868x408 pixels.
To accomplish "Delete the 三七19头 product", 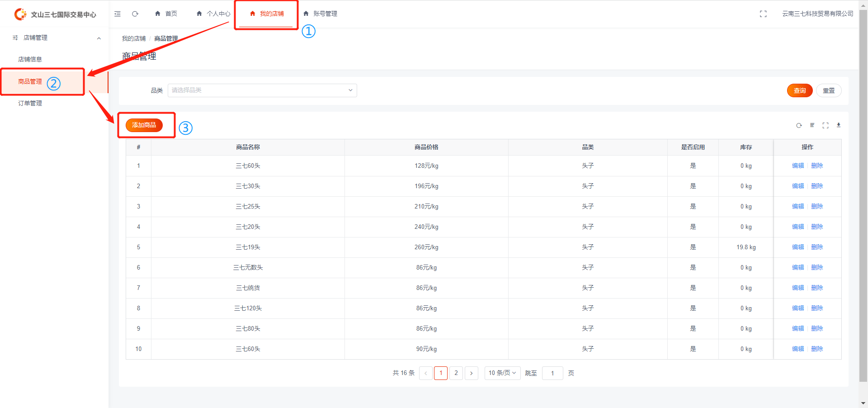I will [x=817, y=247].
